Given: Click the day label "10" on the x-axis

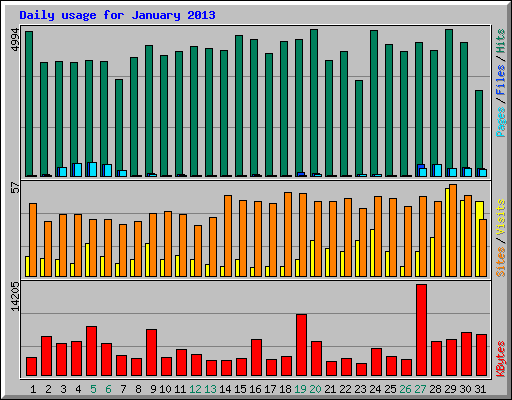Looking at the screenshot, I should (x=166, y=389).
